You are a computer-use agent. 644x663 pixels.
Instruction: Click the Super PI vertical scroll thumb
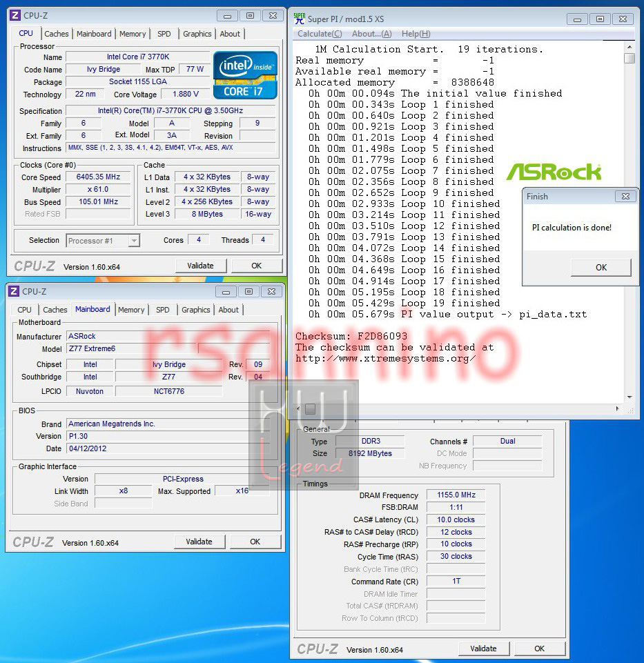(x=630, y=58)
